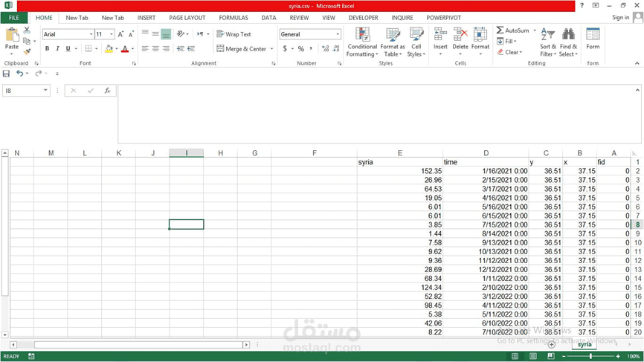Apply the red Font Color swatch
Image resolution: width=644 pixels, height=362 pixels.
(125, 49)
